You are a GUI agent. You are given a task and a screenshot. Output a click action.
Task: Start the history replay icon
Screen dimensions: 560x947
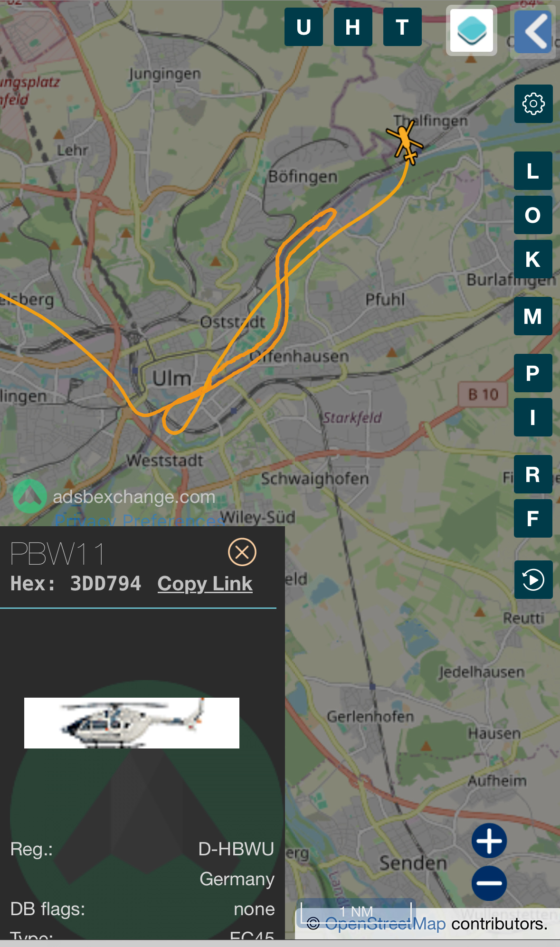[533, 579]
